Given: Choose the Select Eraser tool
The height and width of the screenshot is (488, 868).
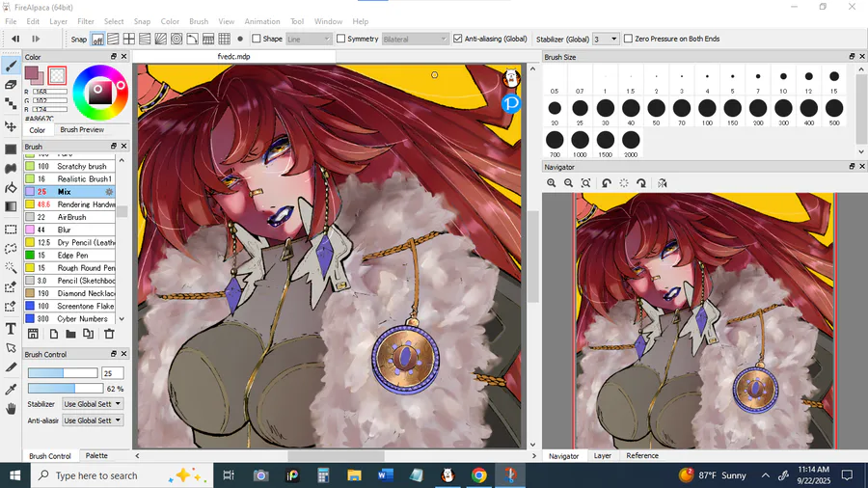Looking at the screenshot, I should pyautogui.click(x=11, y=306).
